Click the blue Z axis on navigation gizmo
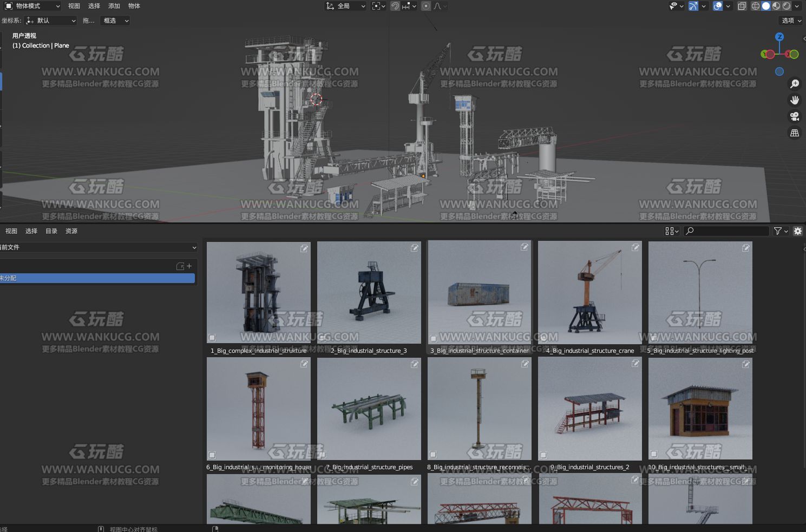Image resolution: width=806 pixels, height=532 pixels. pyautogui.click(x=779, y=37)
